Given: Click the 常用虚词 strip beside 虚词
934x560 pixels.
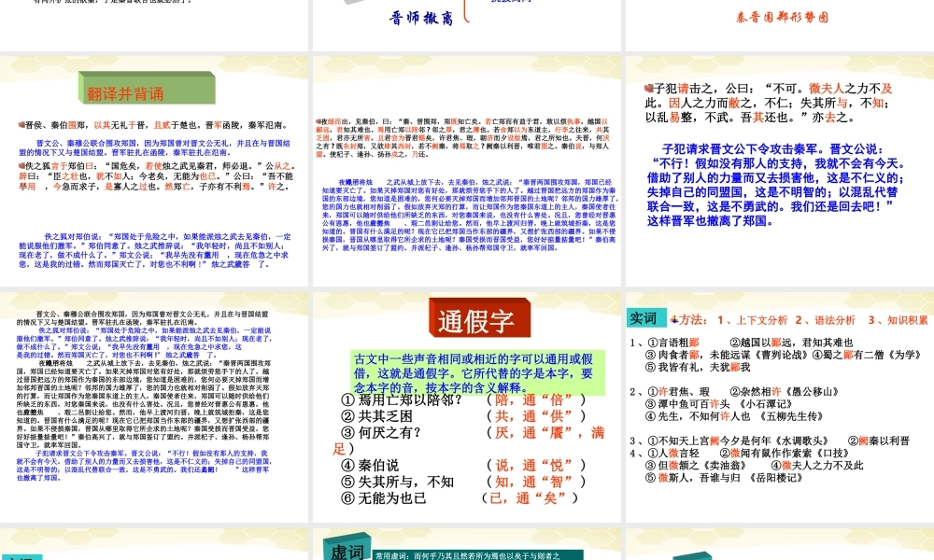Looking at the screenshot, I should (476, 556).
